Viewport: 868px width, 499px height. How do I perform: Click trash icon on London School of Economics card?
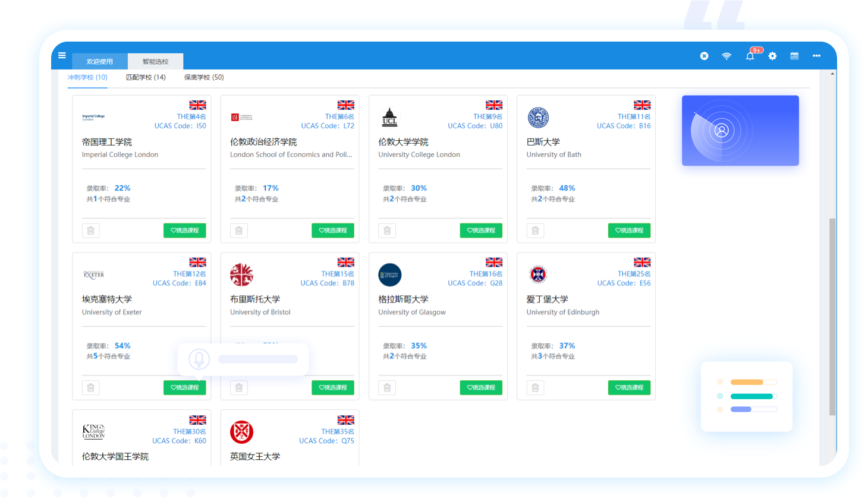pyautogui.click(x=239, y=230)
